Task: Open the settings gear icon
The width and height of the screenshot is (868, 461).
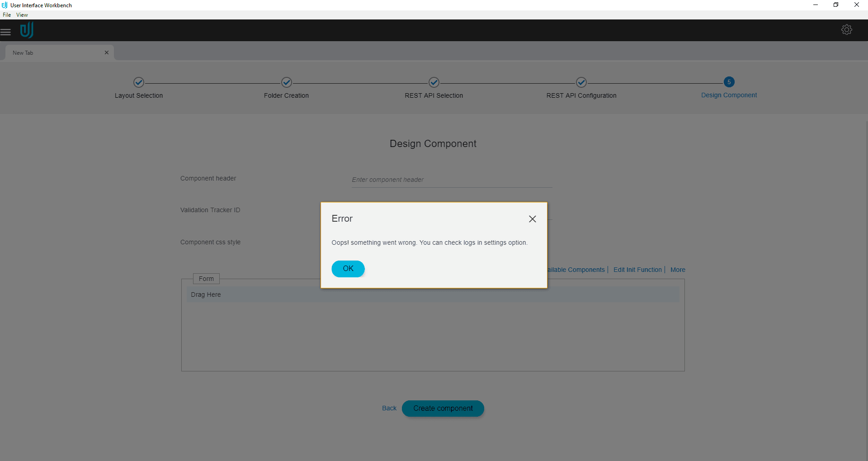Action: click(847, 29)
